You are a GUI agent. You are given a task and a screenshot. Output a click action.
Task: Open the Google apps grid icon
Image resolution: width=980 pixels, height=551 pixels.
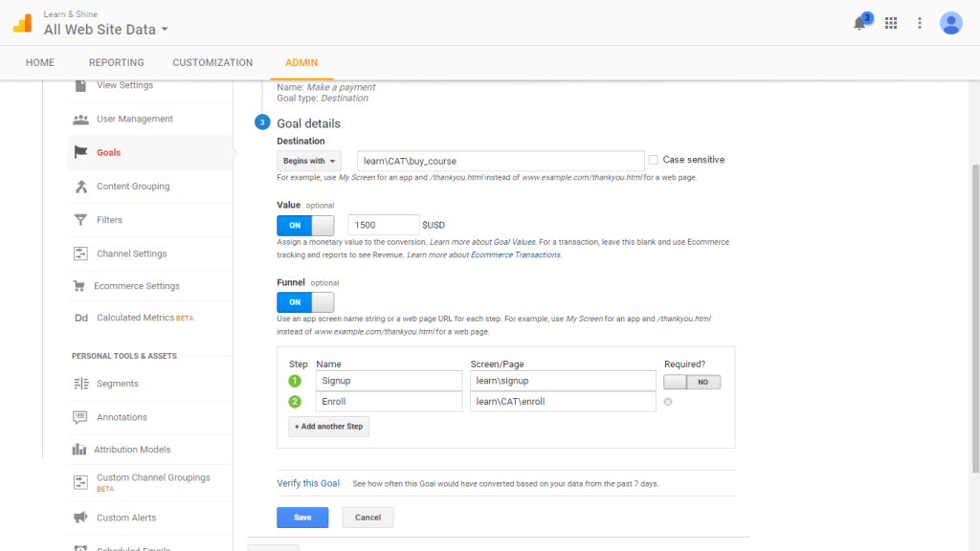(x=891, y=23)
